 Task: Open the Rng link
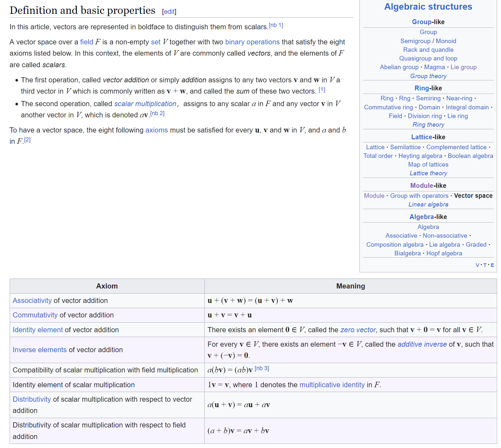pyautogui.click(x=404, y=98)
